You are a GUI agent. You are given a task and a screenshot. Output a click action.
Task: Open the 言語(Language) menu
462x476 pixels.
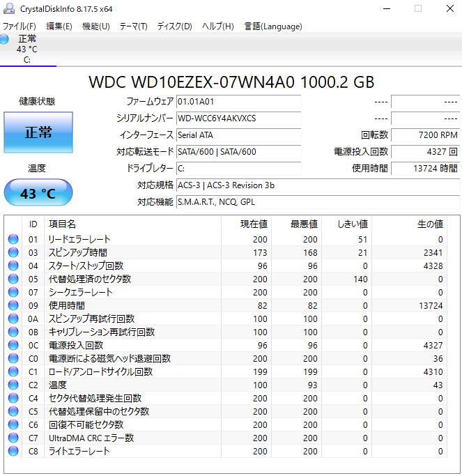(273, 26)
